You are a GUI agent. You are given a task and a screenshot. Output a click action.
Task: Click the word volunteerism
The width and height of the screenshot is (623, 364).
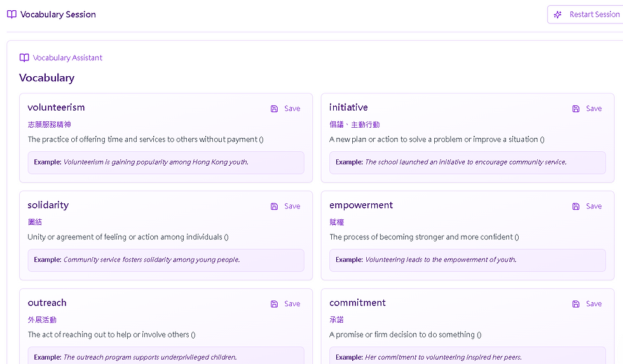57,107
